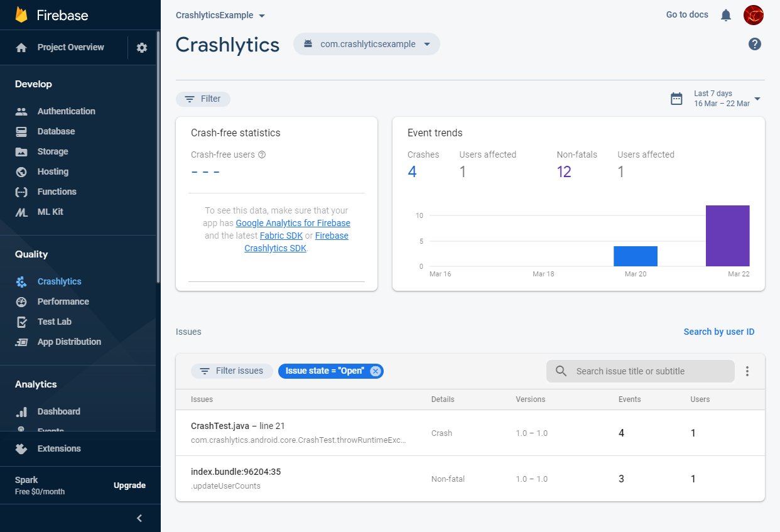Select Test Lab in the sidebar

tap(55, 322)
